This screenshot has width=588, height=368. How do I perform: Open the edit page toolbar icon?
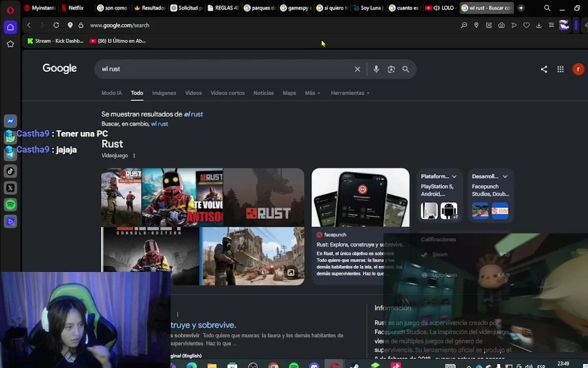click(x=489, y=25)
